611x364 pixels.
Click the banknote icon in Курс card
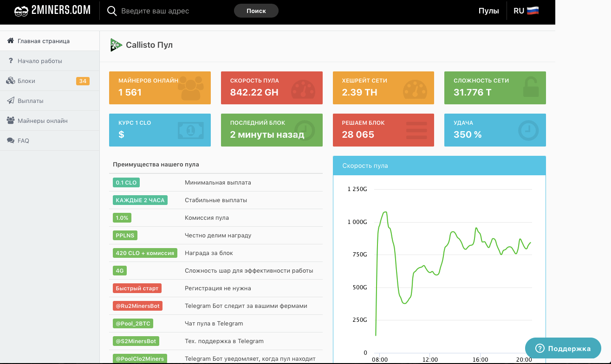(190, 131)
